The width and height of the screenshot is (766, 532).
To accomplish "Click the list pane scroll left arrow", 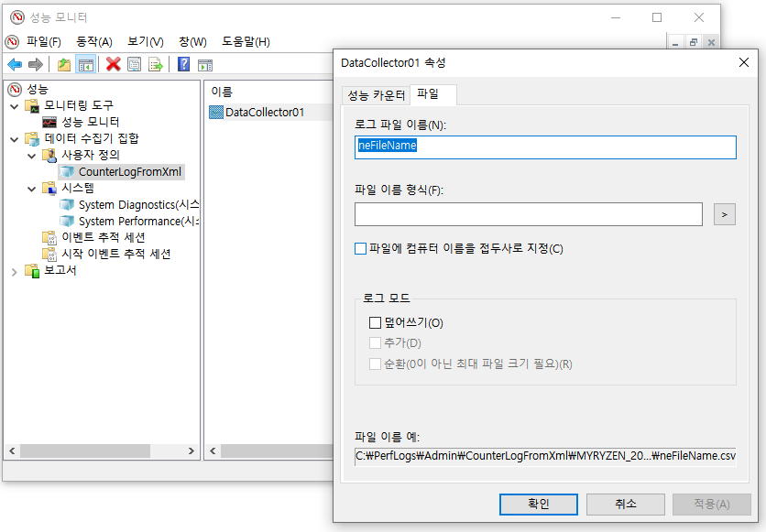I will click(213, 451).
